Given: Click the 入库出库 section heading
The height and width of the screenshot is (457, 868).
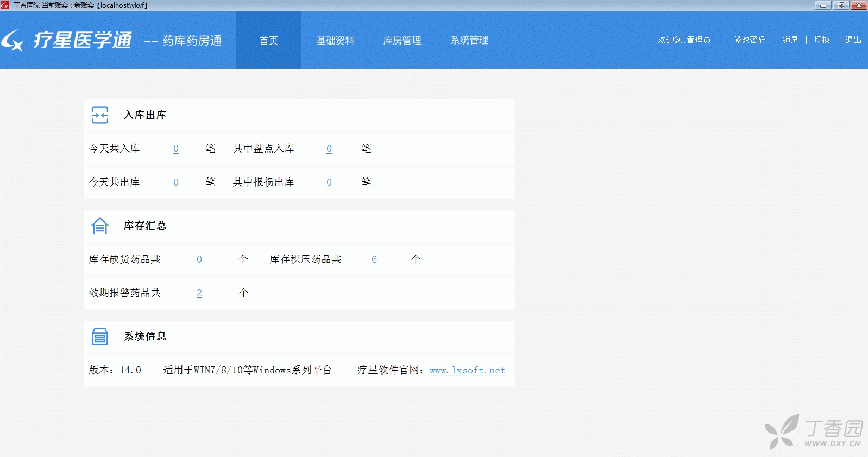Looking at the screenshot, I should pos(145,115).
